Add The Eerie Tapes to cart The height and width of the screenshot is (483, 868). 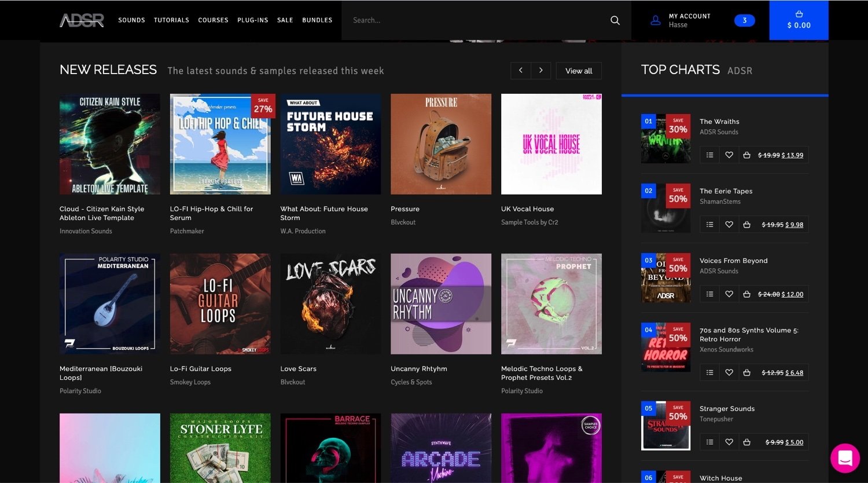[x=746, y=225]
